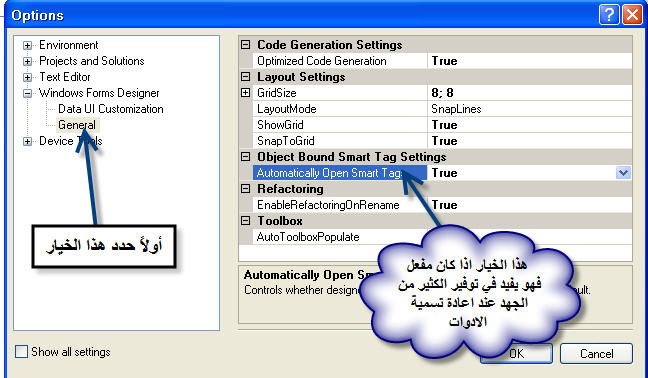Select the ShowGrid property row

pos(442,125)
